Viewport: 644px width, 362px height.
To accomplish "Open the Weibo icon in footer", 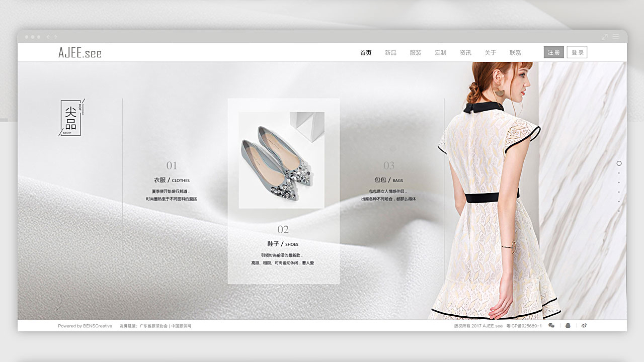I will 584,326.
